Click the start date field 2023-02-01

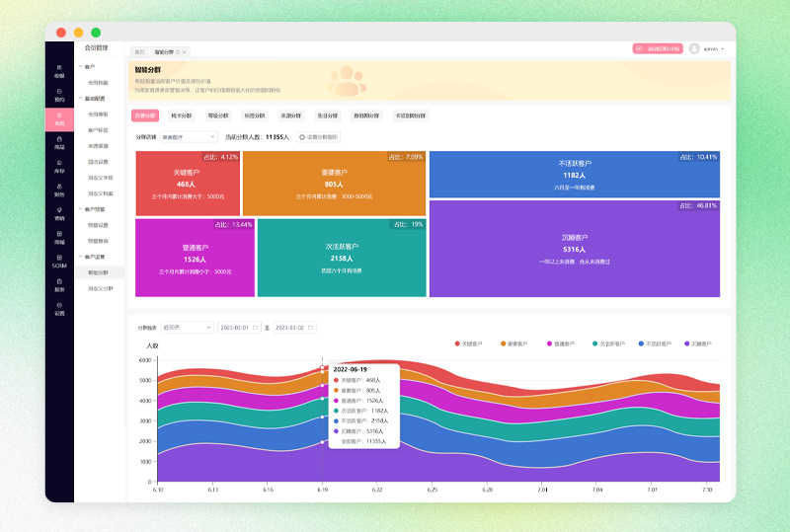coord(238,327)
